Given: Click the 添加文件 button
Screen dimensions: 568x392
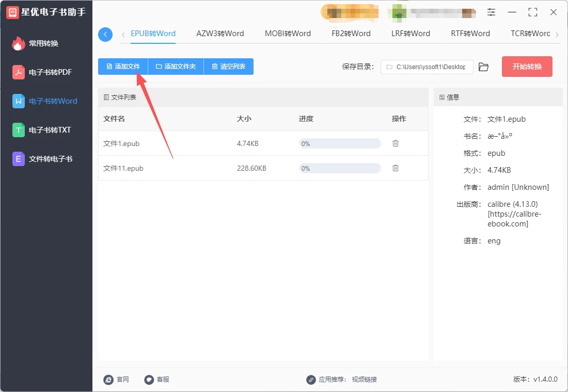Looking at the screenshot, I should tap(123, 67).
